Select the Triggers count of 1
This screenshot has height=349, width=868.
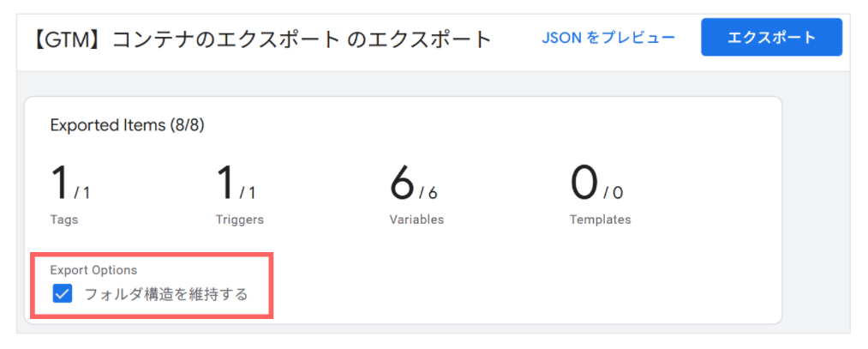pos(225,184)
